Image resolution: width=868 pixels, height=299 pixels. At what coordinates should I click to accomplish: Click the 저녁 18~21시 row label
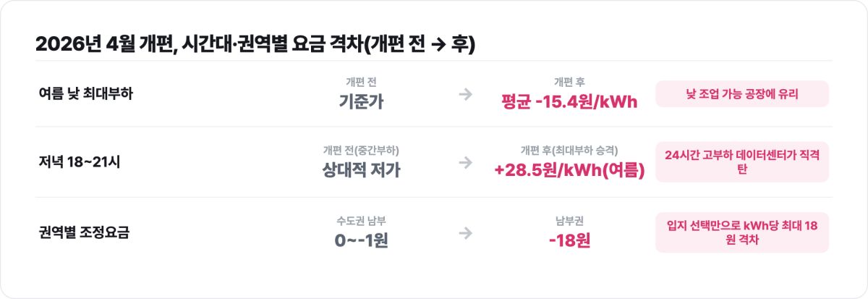click(x=80, y=162)
